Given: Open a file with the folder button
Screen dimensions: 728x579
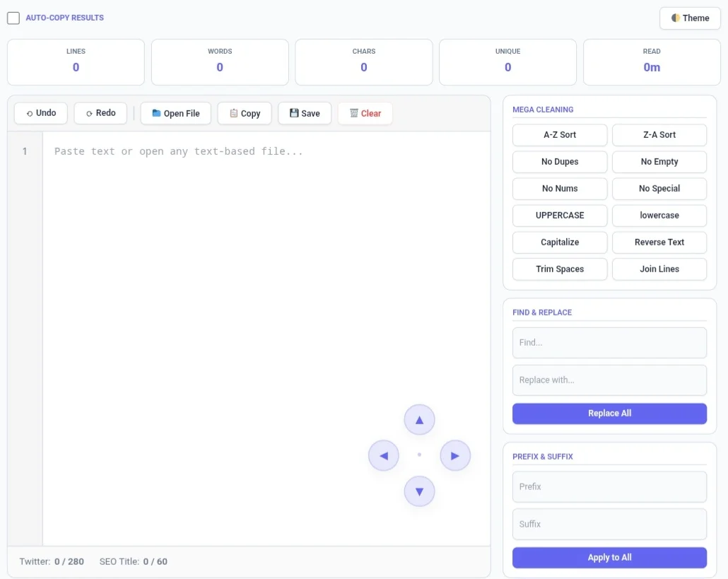Looking at the screenshot, I should click(176, 113).
